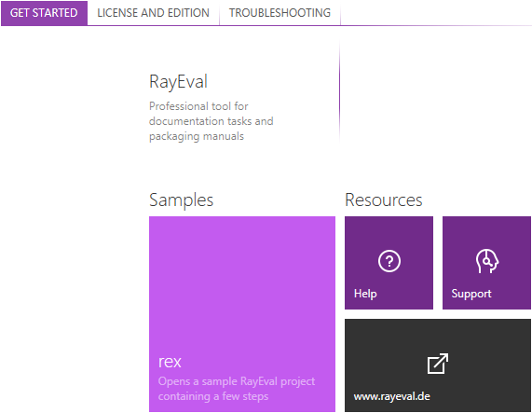Viewport: 532px width, 413px height.
Task: Open the Help tile label
Action: (365, 294)
